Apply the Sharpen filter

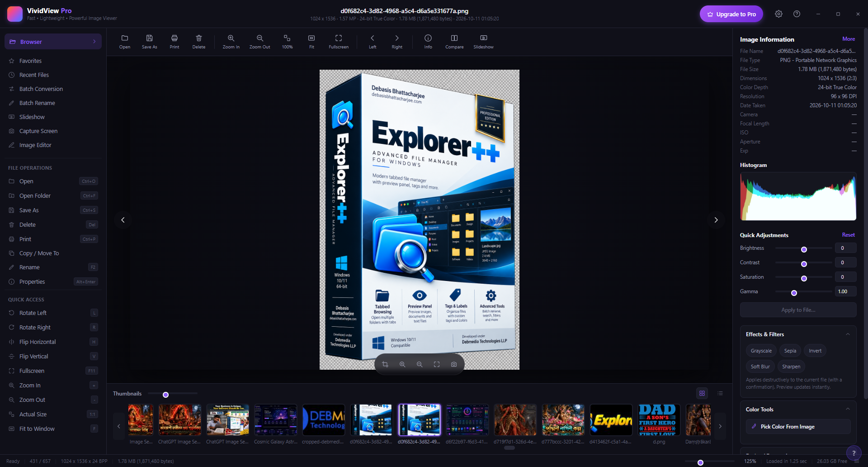point(791,367)
